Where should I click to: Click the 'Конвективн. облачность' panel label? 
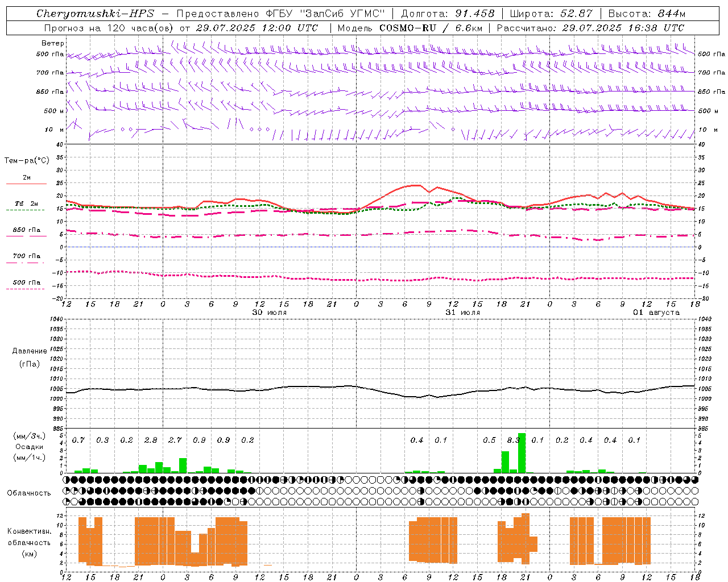[x=30, y=537]
